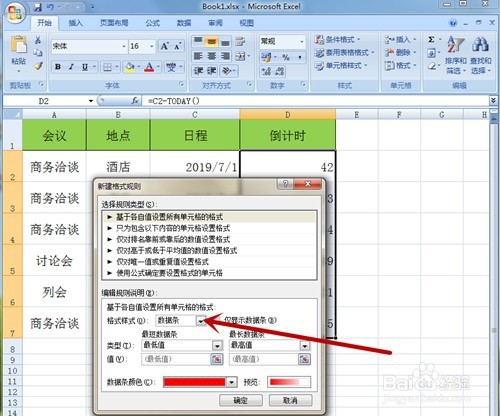Screen dimensions: 500x416
Task: Open the 条件格式 menu
Action: (338, 40)
